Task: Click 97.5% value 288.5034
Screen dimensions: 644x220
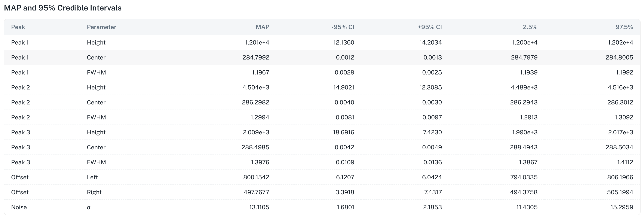Action: [619, 147]
